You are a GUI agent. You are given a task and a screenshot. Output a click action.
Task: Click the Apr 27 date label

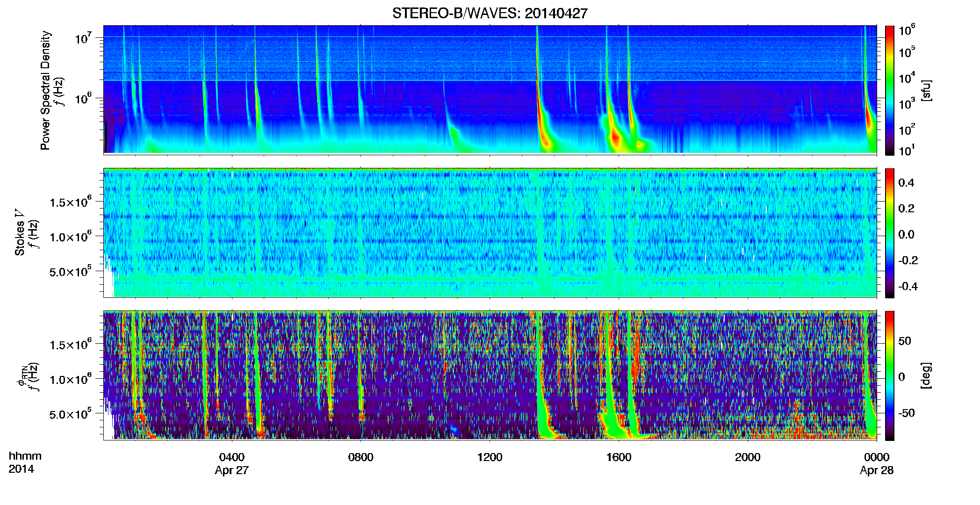(x=231, y=470)
